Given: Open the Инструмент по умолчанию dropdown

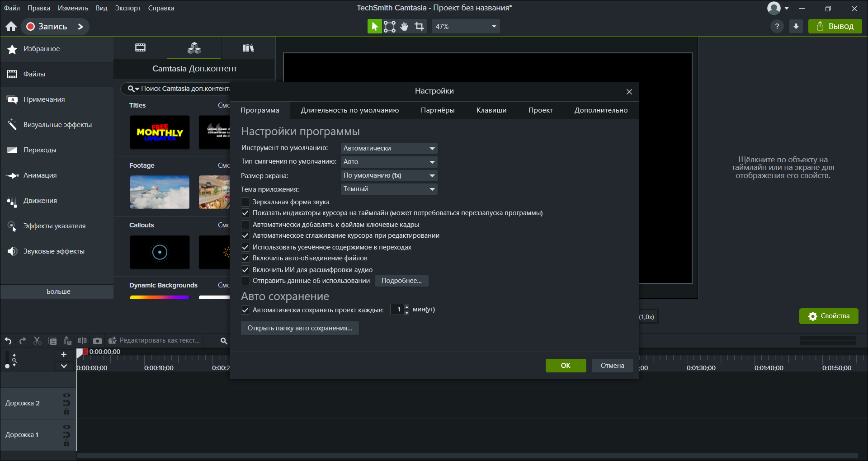Looking at the screenshot, I should (x=389, y=148).
